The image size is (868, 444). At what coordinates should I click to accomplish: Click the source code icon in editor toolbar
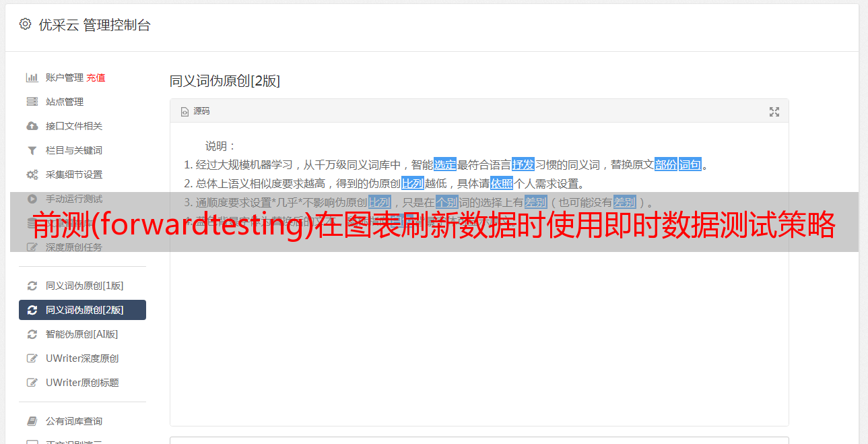(185, 112)
